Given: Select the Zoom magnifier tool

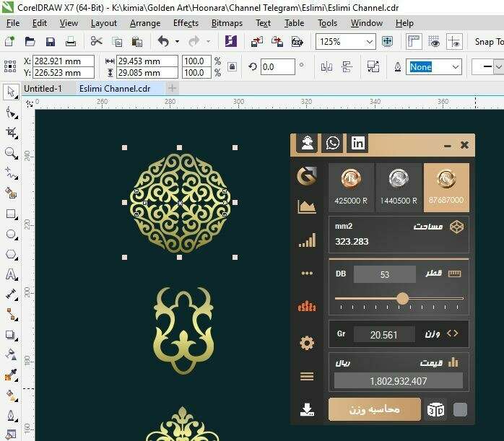Looking at the screenshot, I should click(11, 153).
